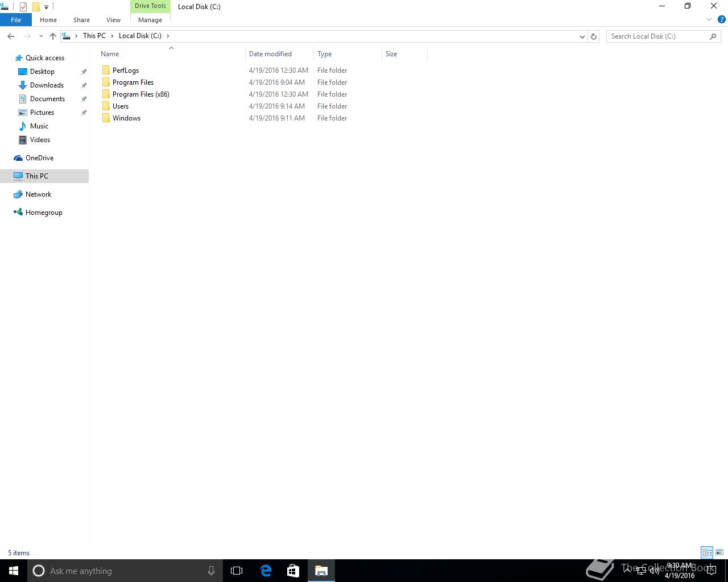Click the 5 items status bar text
The width and height of the screenshot is (728, 582).
click(19, 553)
